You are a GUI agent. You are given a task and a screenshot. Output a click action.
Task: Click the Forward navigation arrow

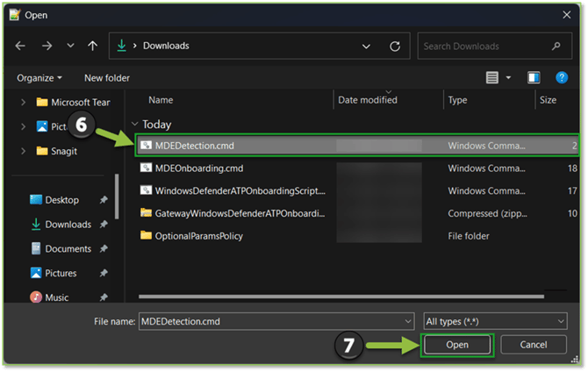47,46
